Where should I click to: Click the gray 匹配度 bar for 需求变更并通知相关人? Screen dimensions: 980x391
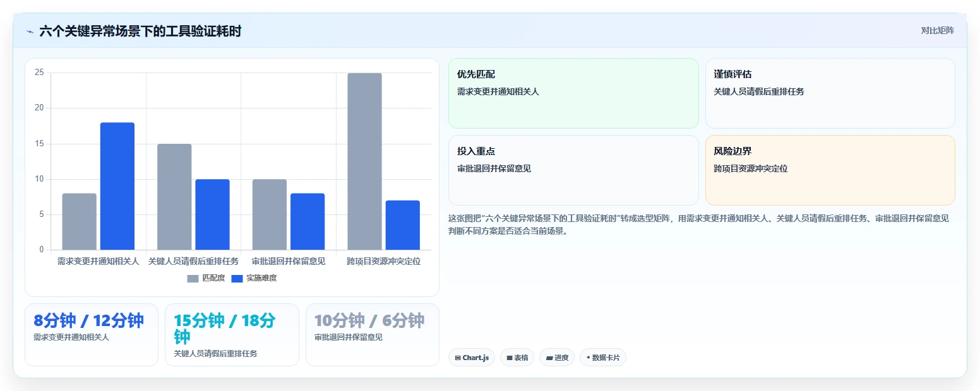click(x=79, y=221)
